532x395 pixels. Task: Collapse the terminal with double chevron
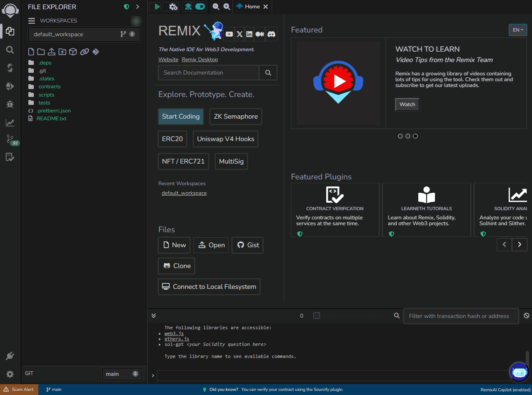[154, 316]
